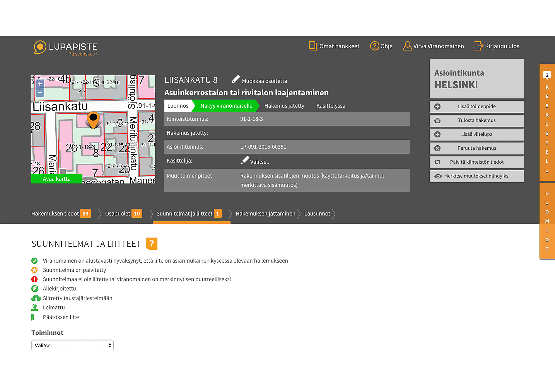Click the orange map location marker
The height and width of the screenshot is (392, 555).
[93, 120]
